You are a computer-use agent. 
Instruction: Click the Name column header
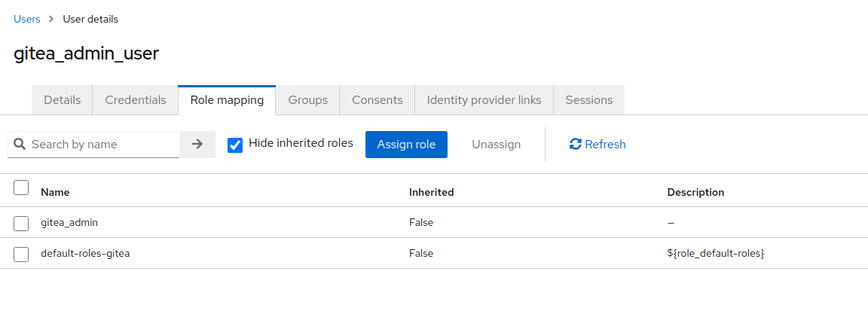(55, 192)
